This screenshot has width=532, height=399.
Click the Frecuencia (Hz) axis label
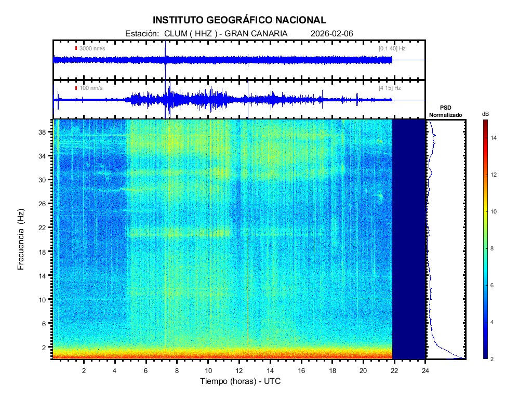(21, 239)
